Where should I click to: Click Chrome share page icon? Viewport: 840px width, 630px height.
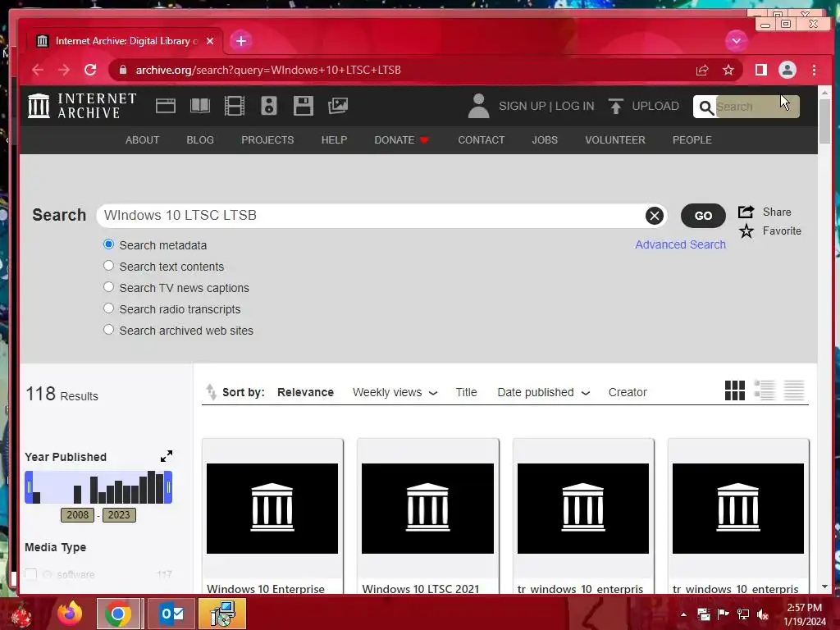[x=702, y=70]
